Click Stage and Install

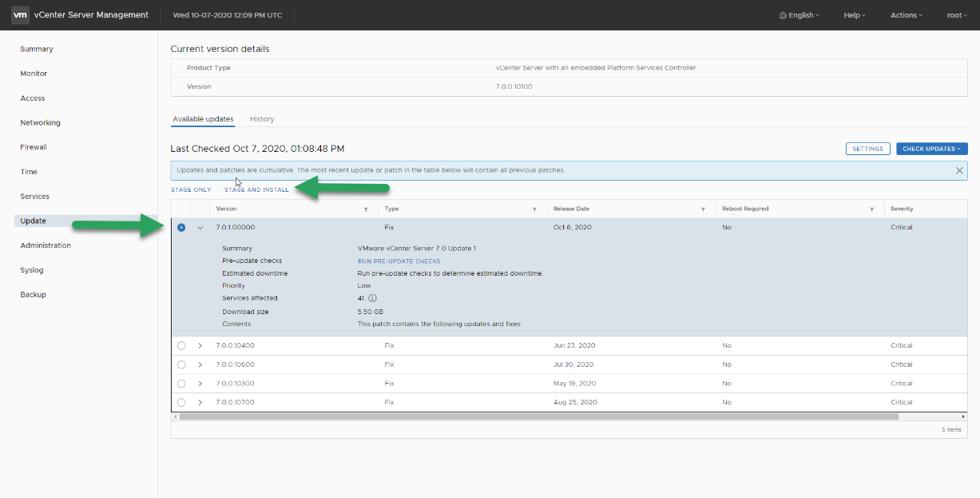click(256, 190)
